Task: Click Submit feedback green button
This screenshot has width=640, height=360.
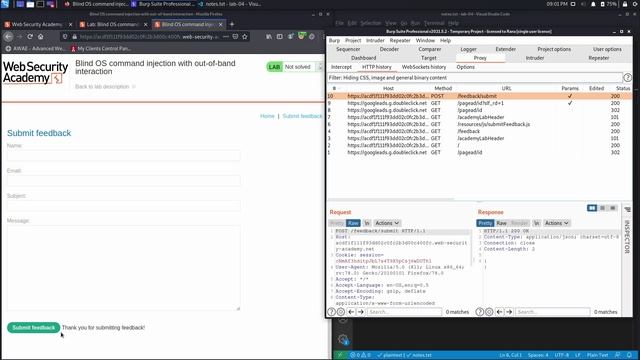Action: tap(33, 327)
